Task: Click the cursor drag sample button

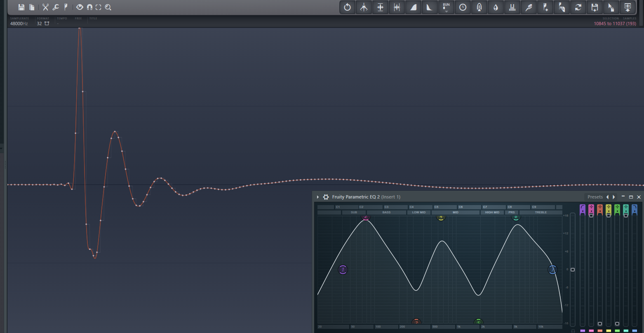Action: 611,7
